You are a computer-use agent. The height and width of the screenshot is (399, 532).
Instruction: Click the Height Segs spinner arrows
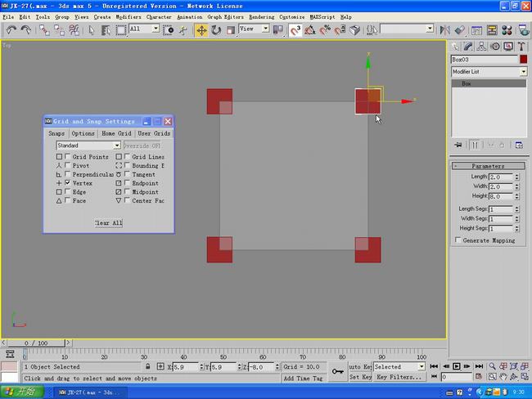[516, 228]
